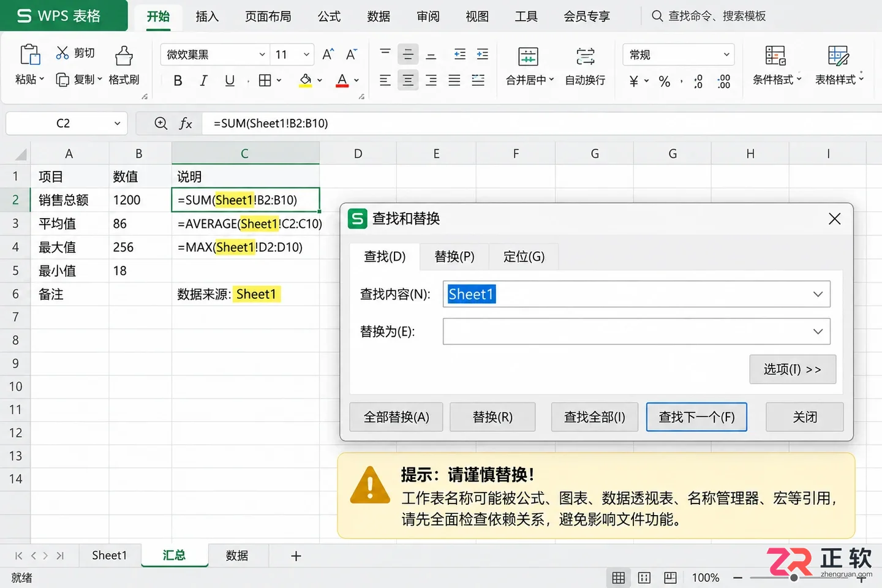Toggle Underline formatting

pyautogui.click(x=230, y=80)
